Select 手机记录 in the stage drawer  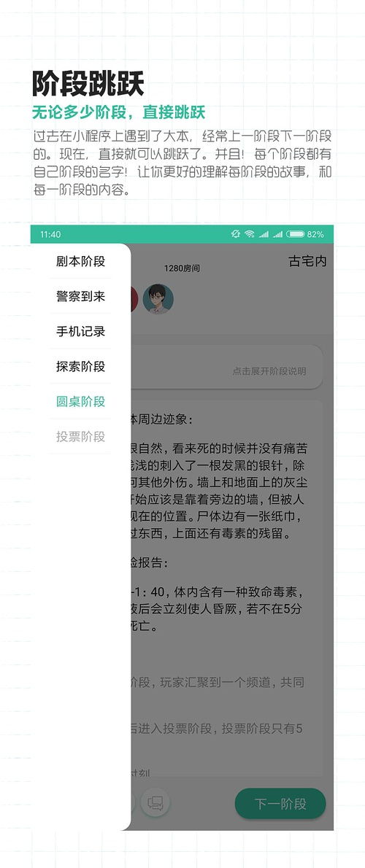[x=80, y=332]
